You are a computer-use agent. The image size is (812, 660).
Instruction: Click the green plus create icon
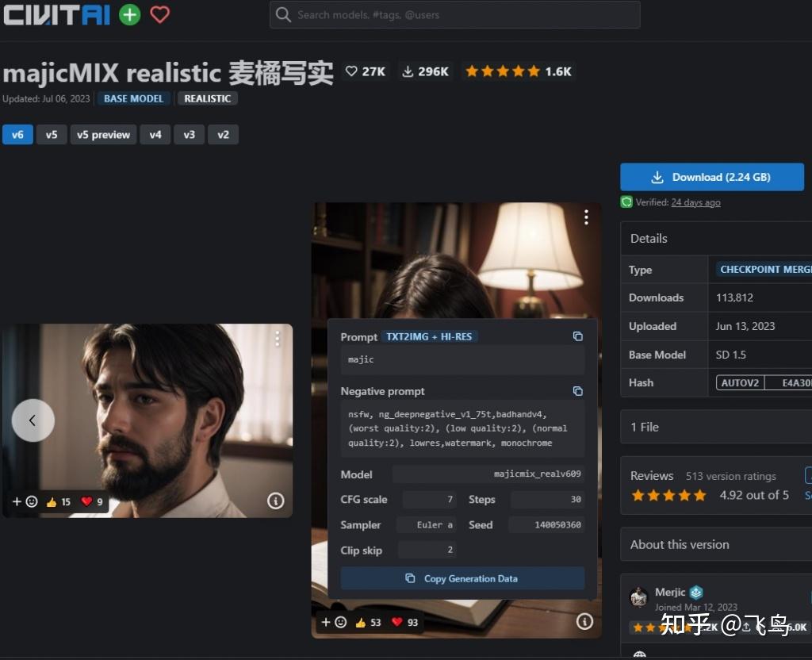pos(128,14)
